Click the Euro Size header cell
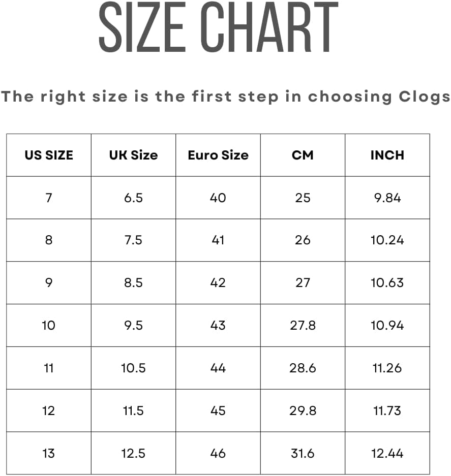 [218, 155]
